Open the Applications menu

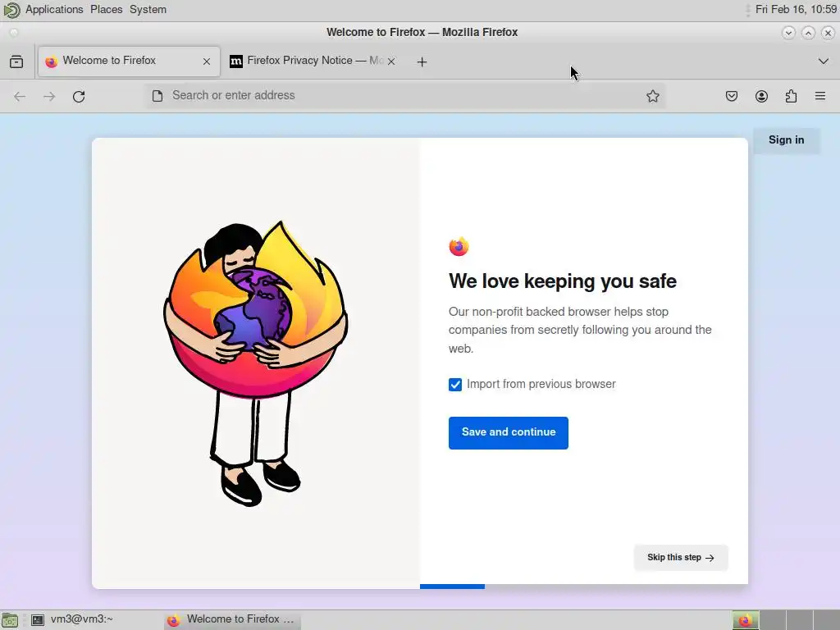[x=54, y=10]
